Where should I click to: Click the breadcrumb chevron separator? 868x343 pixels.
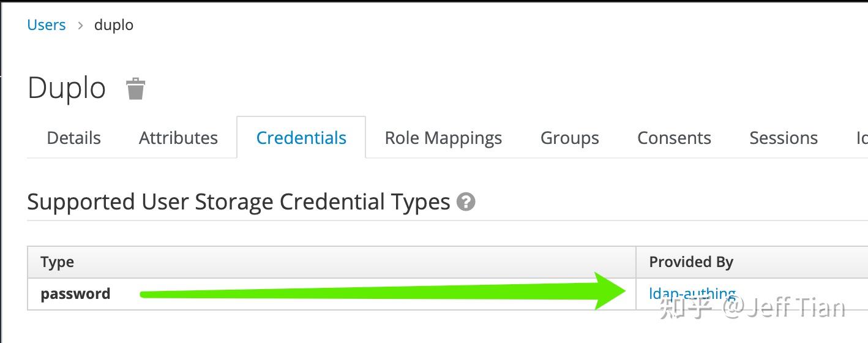click(x=80, y=25)
